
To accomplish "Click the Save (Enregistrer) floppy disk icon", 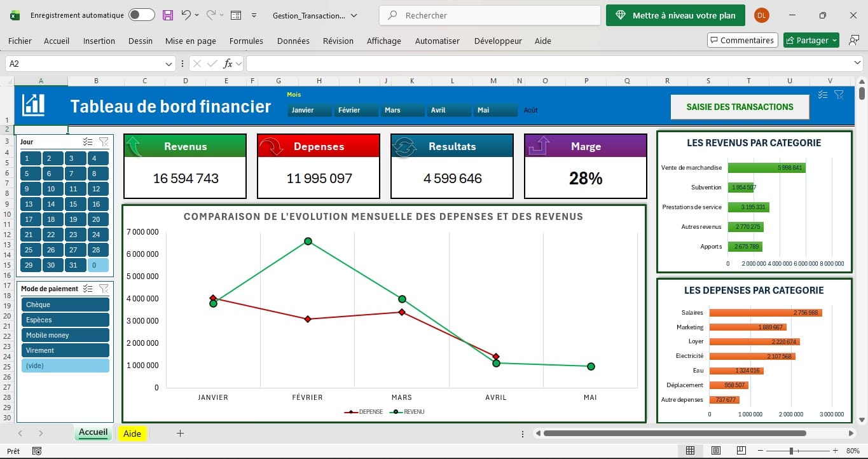I will point(168,15).
